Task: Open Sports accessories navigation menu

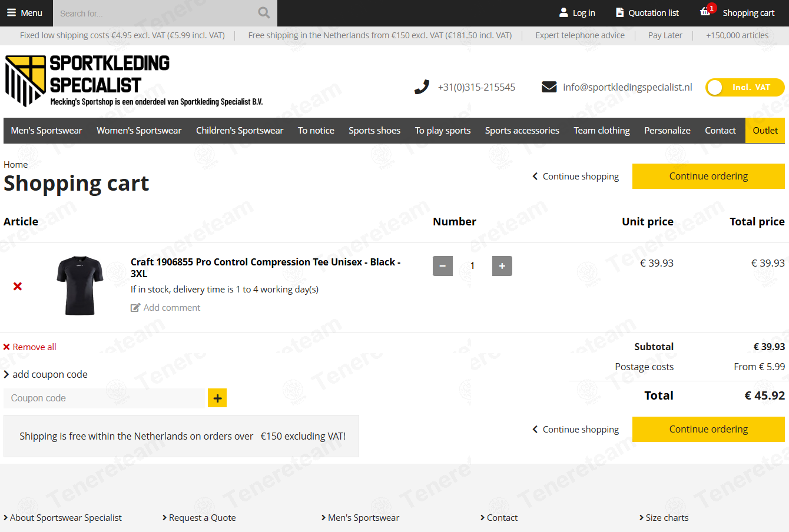Action: pos(522,131)
